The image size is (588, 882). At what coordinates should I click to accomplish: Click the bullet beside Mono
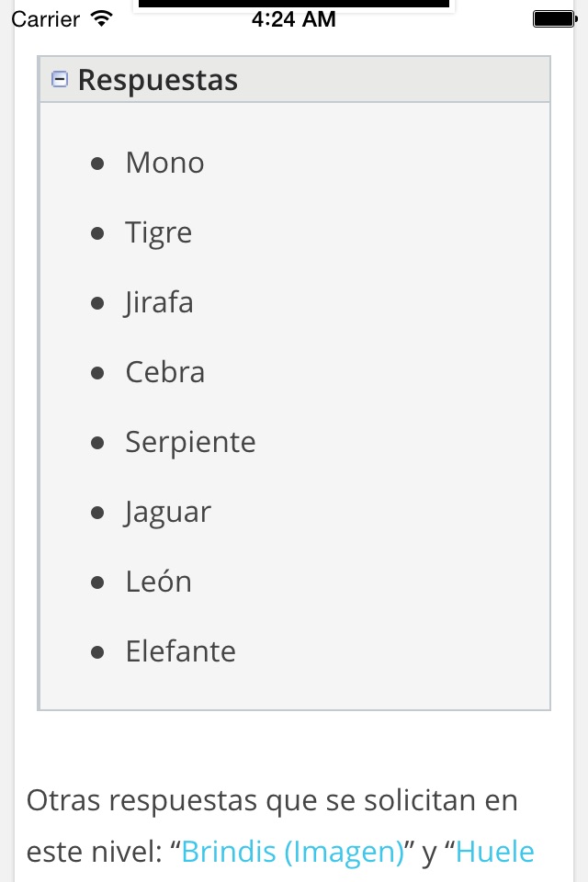point(97,164)
